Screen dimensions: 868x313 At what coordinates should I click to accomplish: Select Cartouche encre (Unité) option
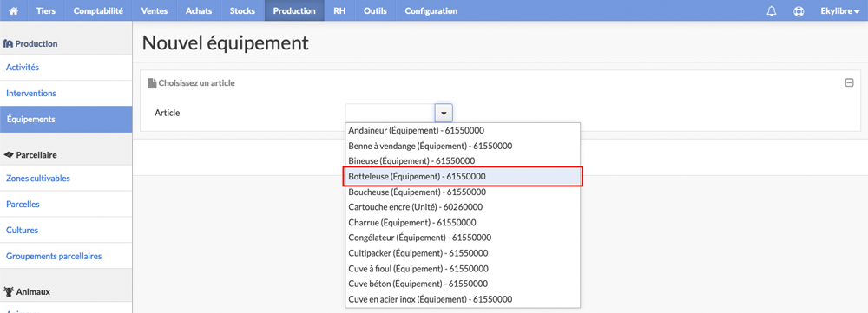463,207
